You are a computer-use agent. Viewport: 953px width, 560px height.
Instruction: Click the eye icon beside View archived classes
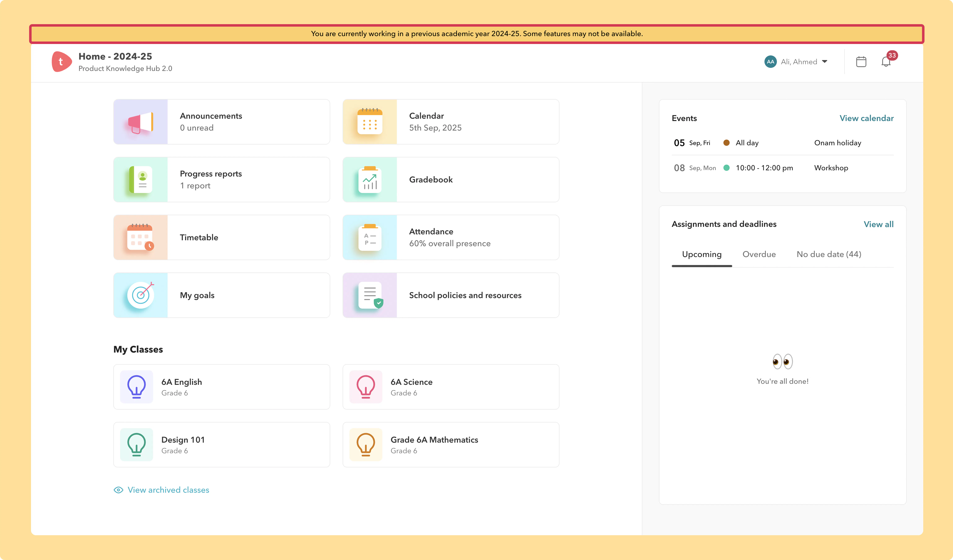(x=118, y=490)
